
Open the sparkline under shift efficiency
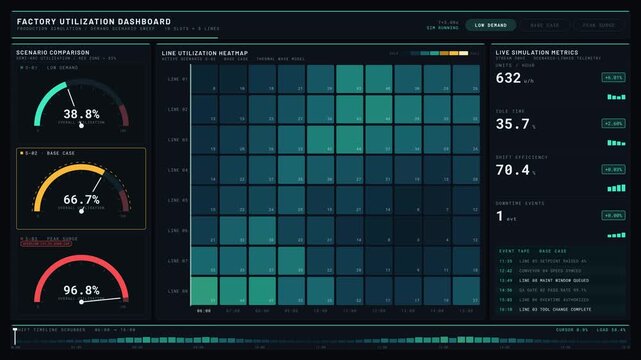(616, 188)
